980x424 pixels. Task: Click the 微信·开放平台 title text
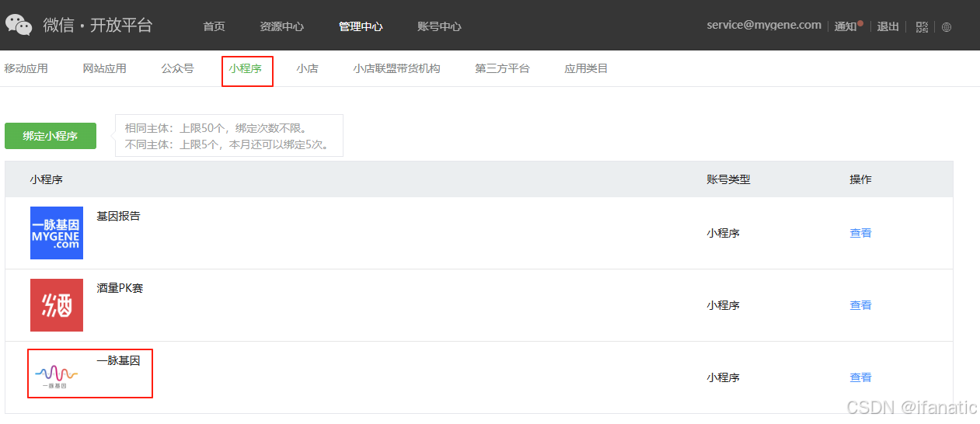98,25
